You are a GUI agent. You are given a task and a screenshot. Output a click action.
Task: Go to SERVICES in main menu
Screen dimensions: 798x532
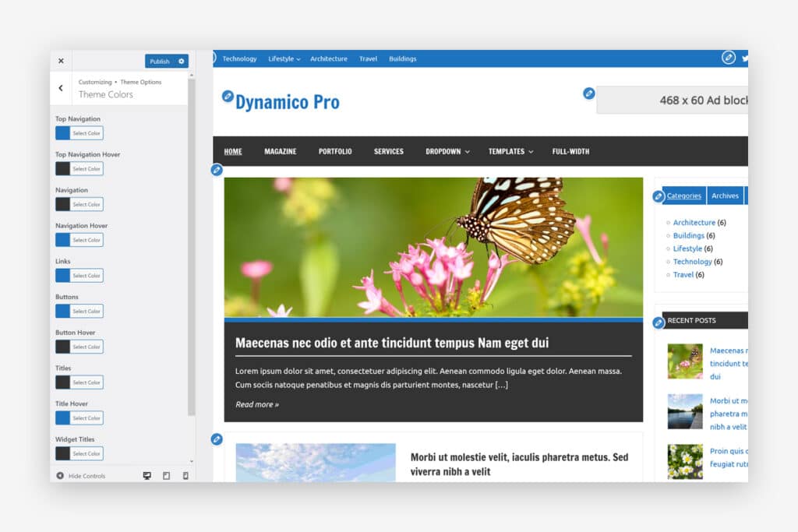click(x=389, y=152)
